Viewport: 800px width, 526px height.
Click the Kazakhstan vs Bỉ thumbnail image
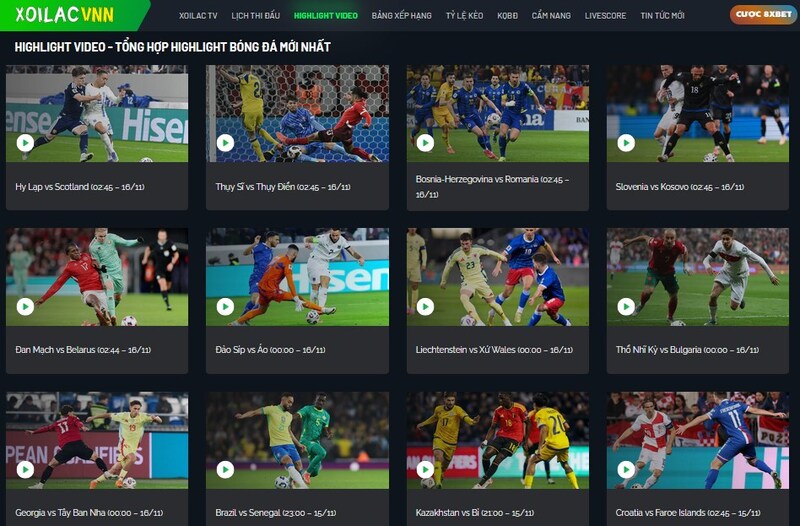click(x=497, y=440)
